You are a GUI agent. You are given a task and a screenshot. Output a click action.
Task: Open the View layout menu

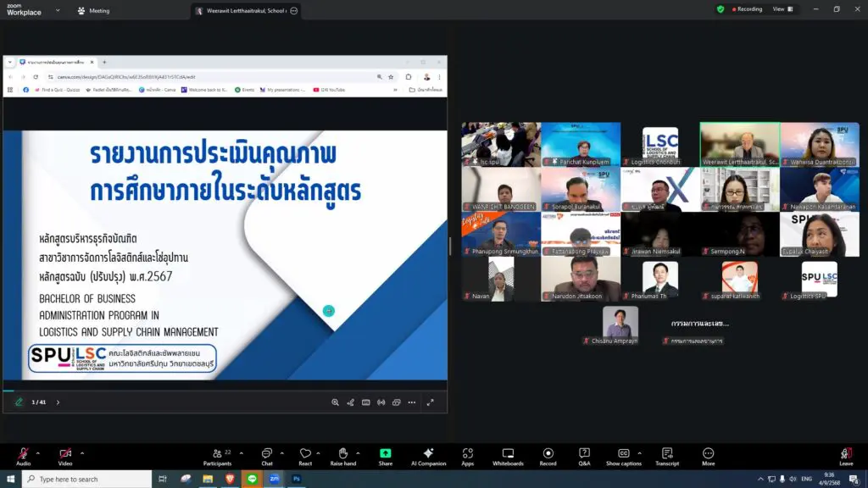tap(782, 9)
